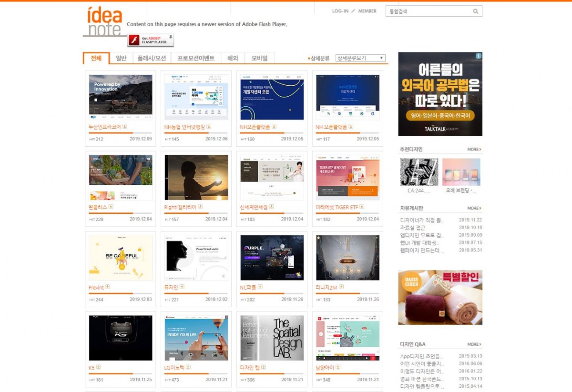
Task: Open post 웹페이지 만드는데 .. dated 2019.05.31
Action: click(x=422, y=251)
